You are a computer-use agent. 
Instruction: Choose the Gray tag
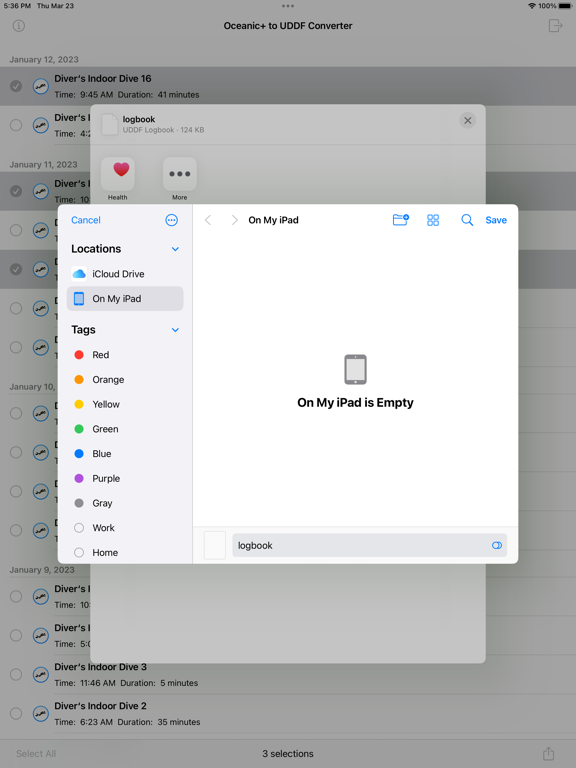click(x=125, y=503)
